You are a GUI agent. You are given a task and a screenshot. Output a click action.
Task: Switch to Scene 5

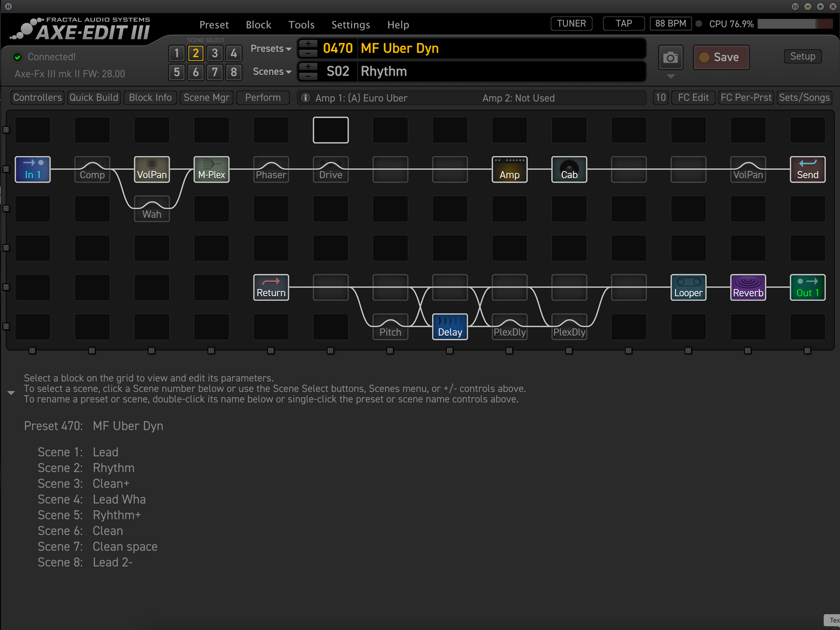(x=177, y=72)
